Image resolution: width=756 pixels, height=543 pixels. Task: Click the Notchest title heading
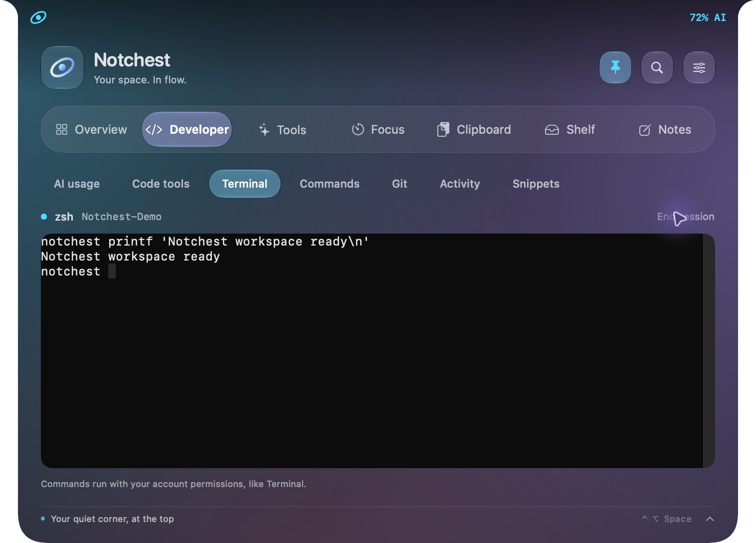tap(132, 60)
